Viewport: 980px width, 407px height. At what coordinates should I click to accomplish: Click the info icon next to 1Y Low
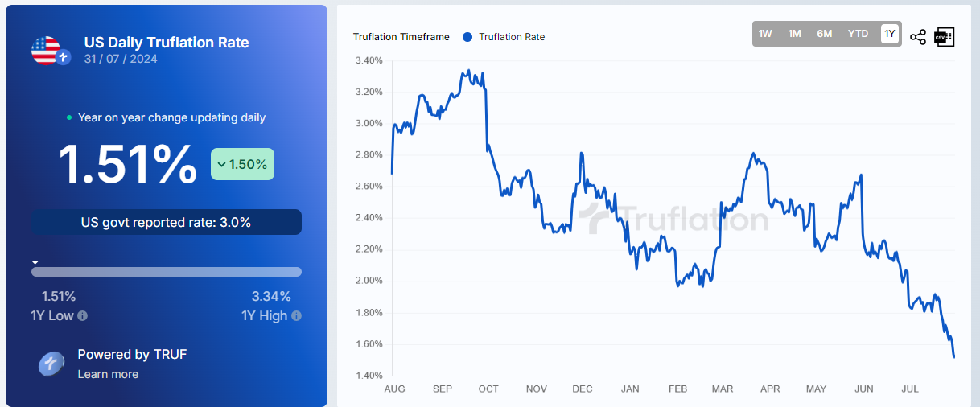pyautogui.click(x=82, y=316)
